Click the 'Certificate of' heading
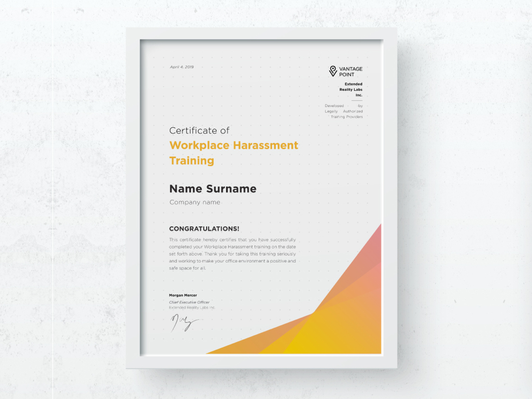The width and height of the screenshot is (532, 399). coord(199,131)
